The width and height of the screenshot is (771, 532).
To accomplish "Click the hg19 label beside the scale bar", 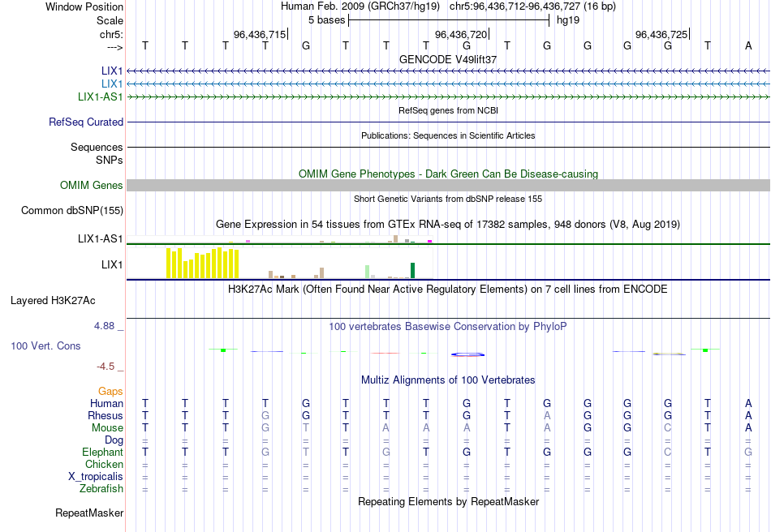I will pos(568,20).
